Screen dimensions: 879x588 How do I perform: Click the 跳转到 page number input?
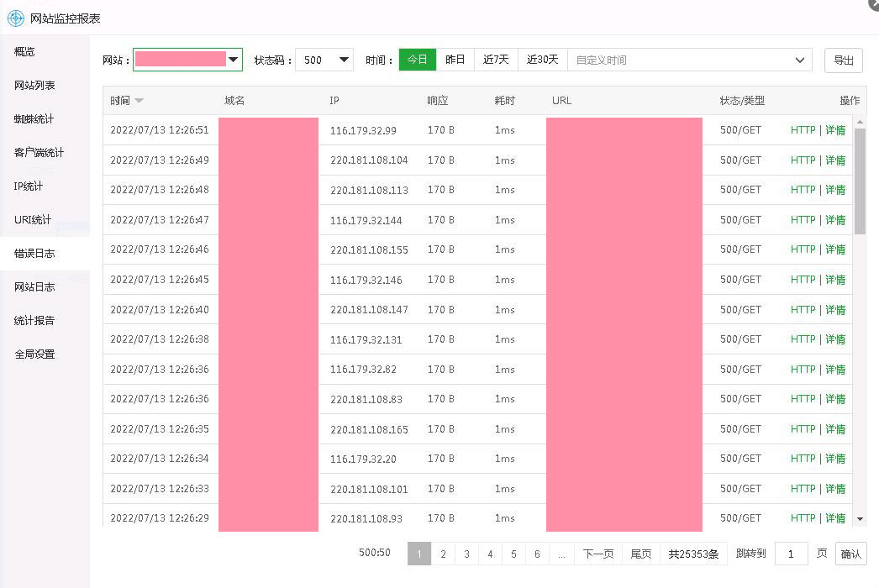tap(791, 554)
